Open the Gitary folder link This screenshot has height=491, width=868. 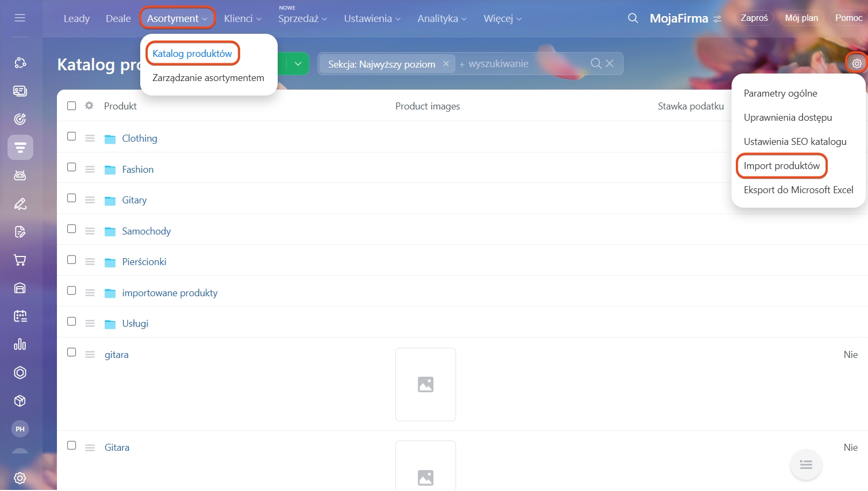pos(134,200)
